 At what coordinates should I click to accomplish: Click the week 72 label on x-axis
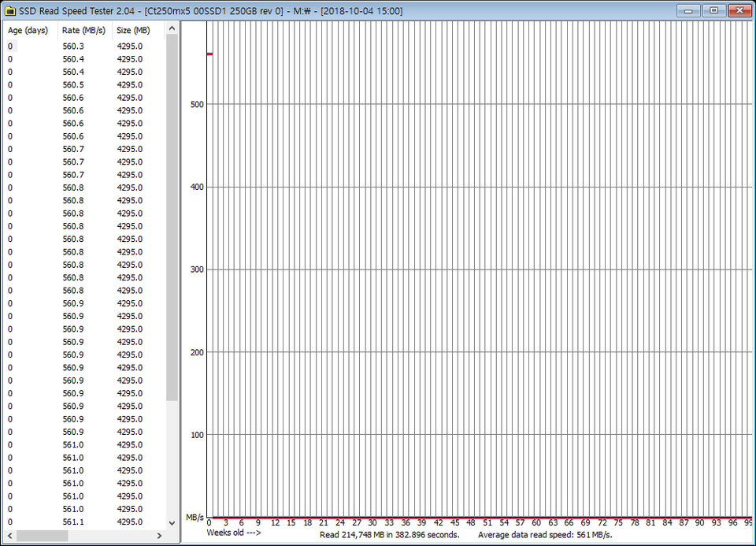coord(602,523)
